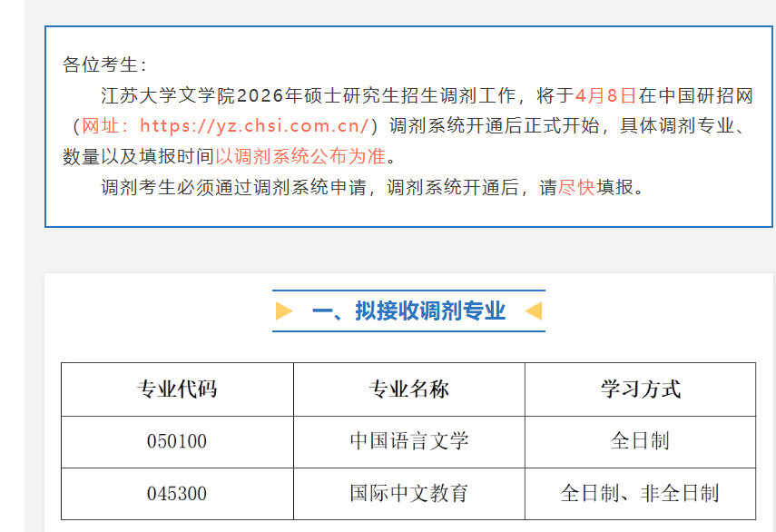Click the 专业名称 column header

pyautogui.click(x=408, y=389)
